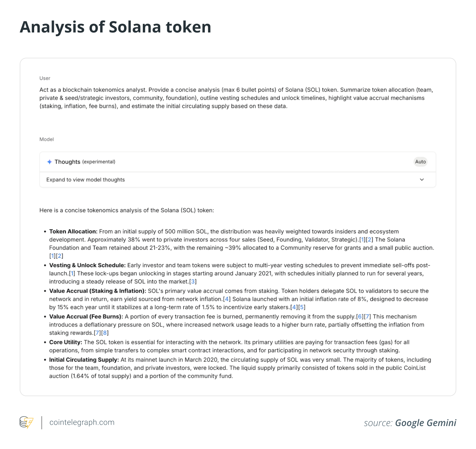Open citation [1] in Token Allocation bullet

coord(362,239)
